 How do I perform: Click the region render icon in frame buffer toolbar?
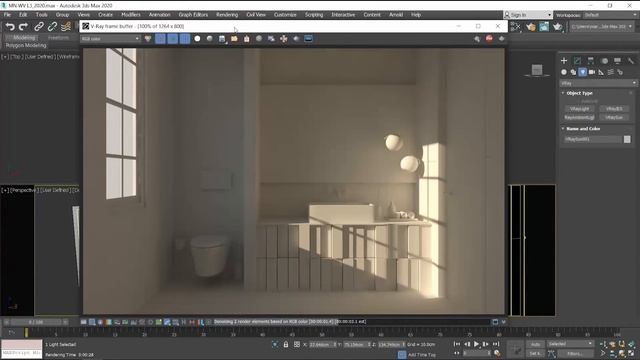coord(271,39)
